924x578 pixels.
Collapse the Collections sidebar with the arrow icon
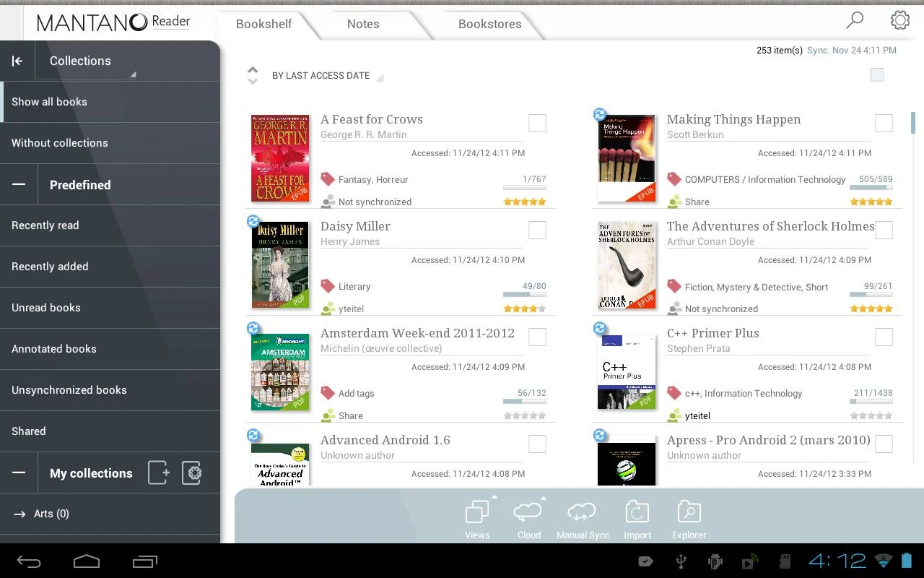(x=18, y=61)
